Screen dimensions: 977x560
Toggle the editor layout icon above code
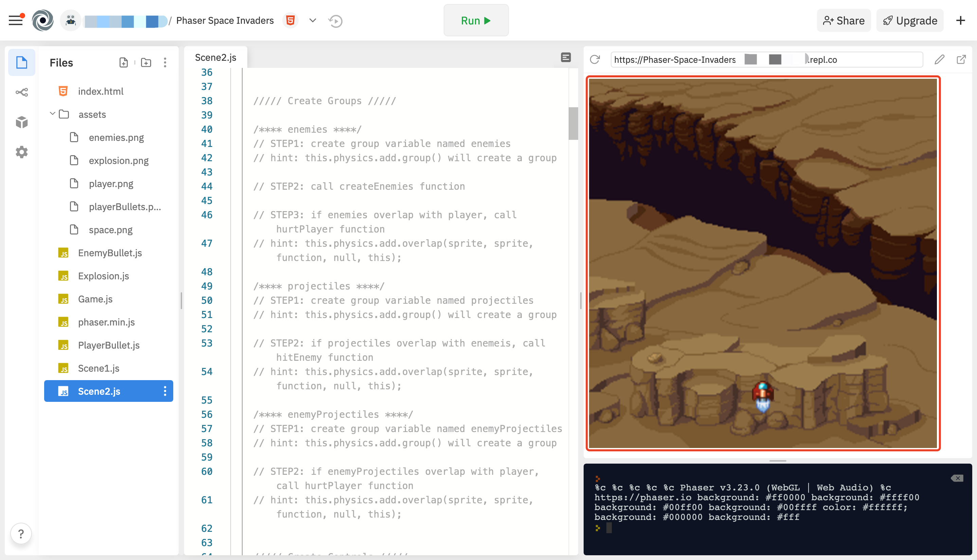[x=566, y=58]
